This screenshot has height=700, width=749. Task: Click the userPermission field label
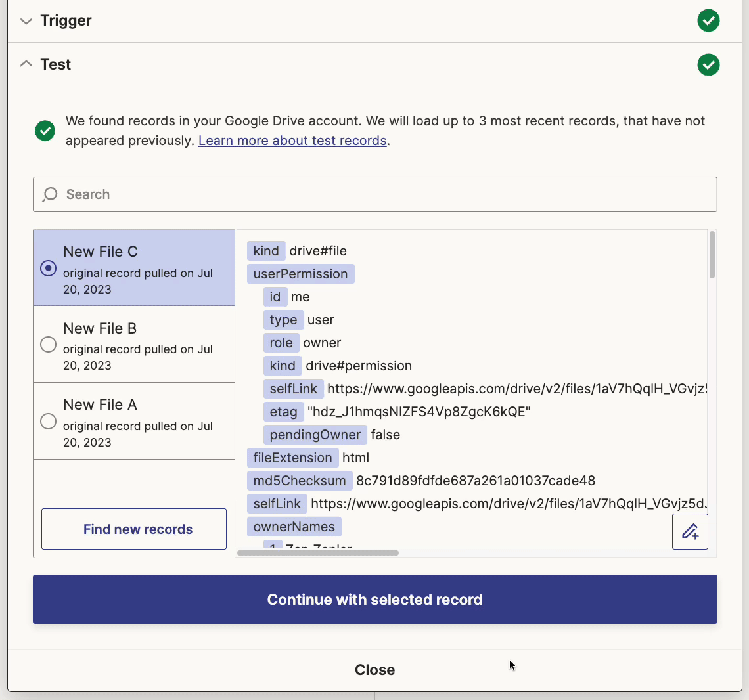[x=300, y=274]
